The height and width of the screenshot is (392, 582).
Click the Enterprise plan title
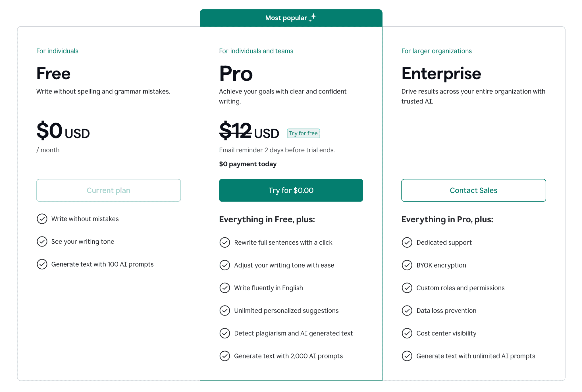tap(441, 74)
